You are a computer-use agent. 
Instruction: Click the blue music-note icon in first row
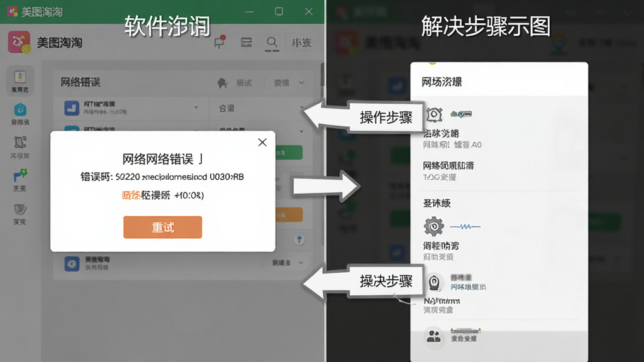(72, 108)
